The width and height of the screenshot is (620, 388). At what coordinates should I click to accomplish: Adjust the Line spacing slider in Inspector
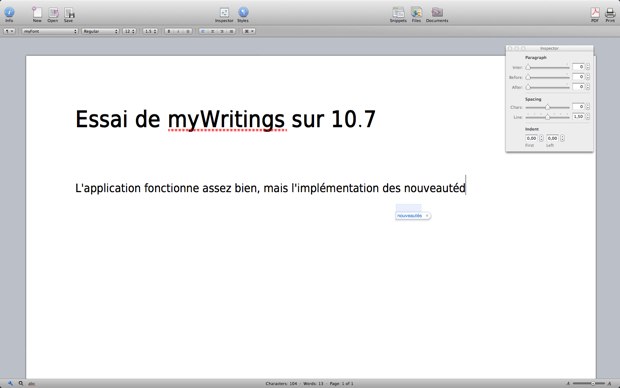coord(547,117)
